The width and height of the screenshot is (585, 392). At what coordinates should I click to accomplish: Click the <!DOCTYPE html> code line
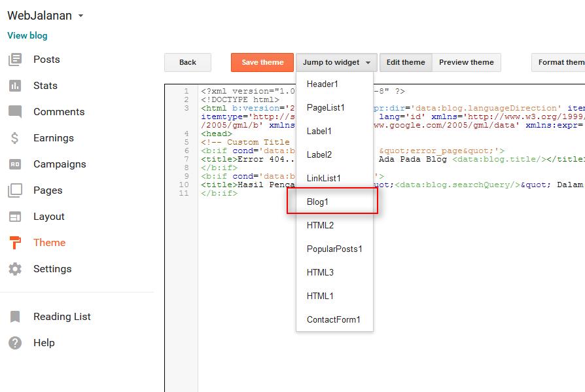pos(240,99)
